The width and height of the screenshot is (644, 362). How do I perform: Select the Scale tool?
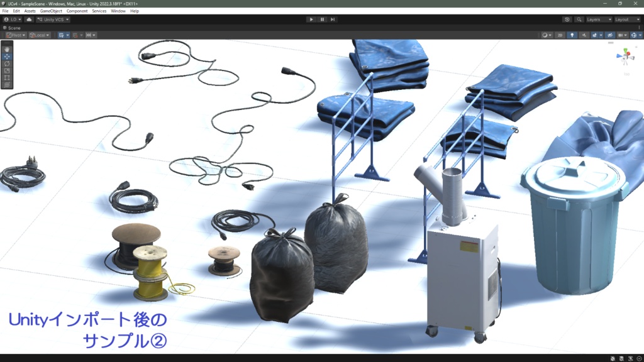pyautogui.click(x=7, y=70)
